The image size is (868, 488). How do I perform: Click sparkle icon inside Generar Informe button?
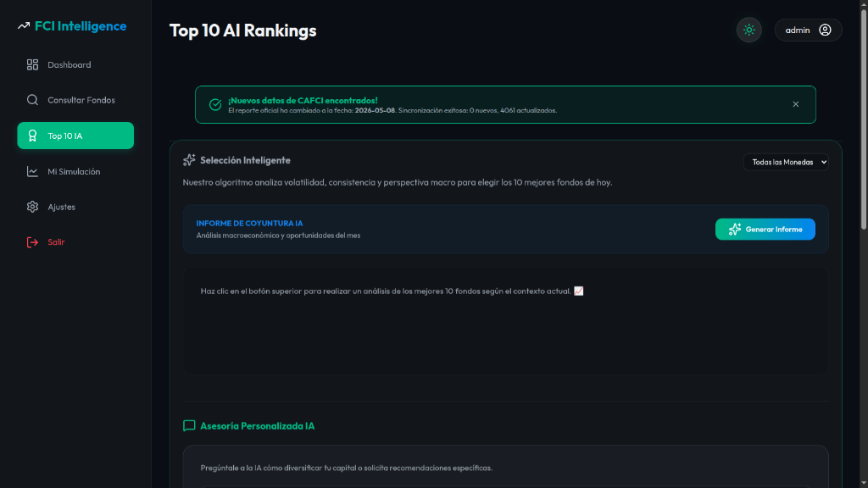735,229
